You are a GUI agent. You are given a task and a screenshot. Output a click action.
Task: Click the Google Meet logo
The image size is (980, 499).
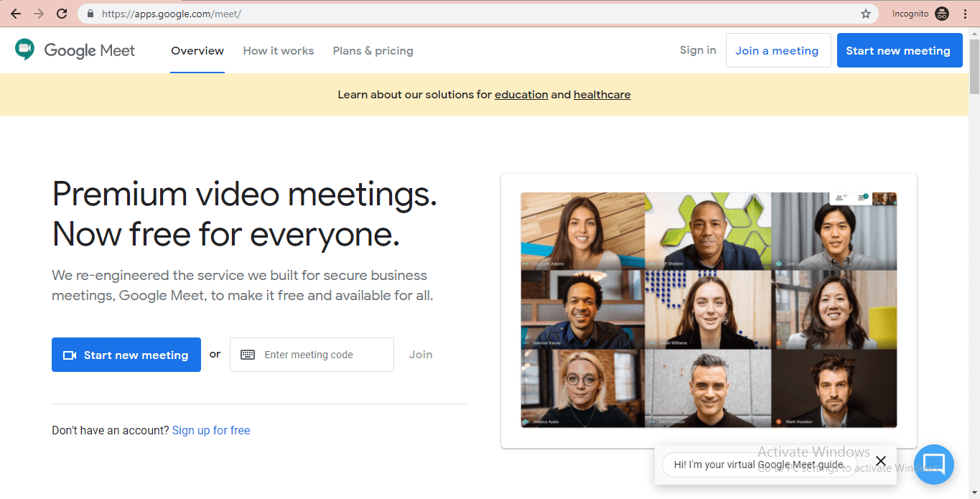[x=75, y=50]
